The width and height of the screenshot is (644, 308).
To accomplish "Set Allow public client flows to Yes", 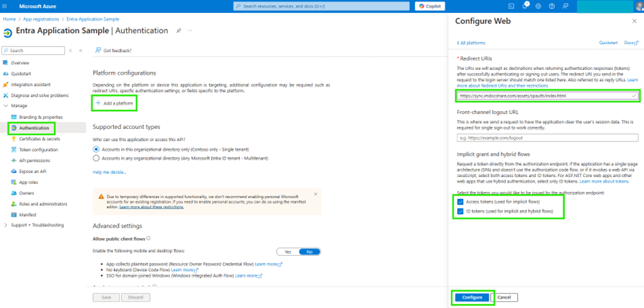I will click(288, 252).
